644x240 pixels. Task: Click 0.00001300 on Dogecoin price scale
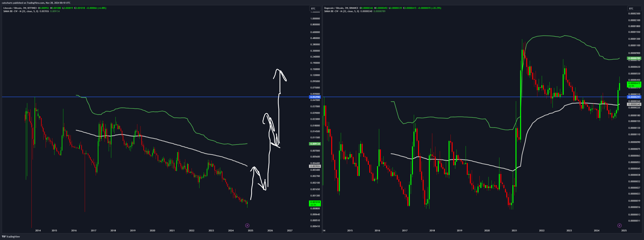click(x=634, y=39)
